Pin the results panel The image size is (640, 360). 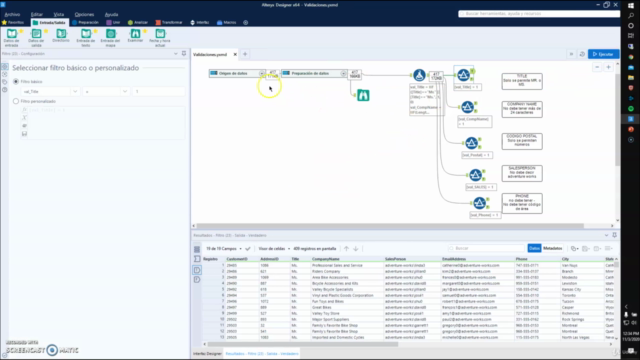pyautogui.click(x=614, y=235)
